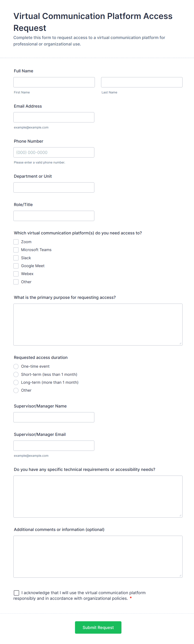Click the Last Name input field
The width and height of the screenshot is (194, 644).
point(141,82)
